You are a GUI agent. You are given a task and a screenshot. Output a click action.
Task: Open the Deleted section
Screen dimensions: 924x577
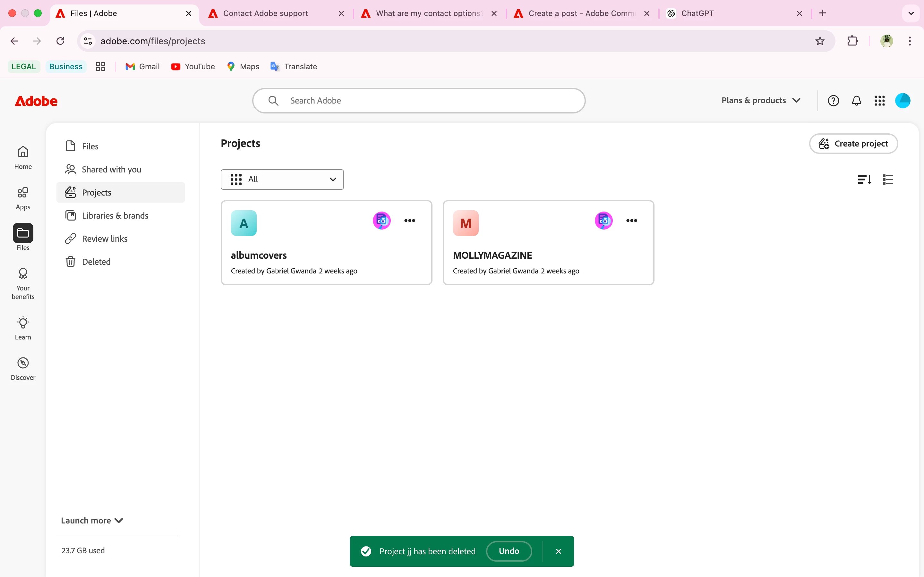(x=96, y=262)
